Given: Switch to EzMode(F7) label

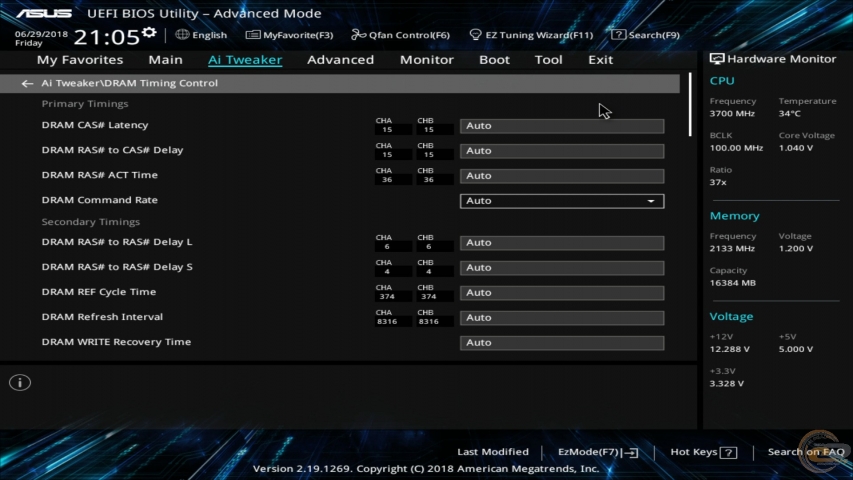Looking at the screenshot, I should point(590,452).
